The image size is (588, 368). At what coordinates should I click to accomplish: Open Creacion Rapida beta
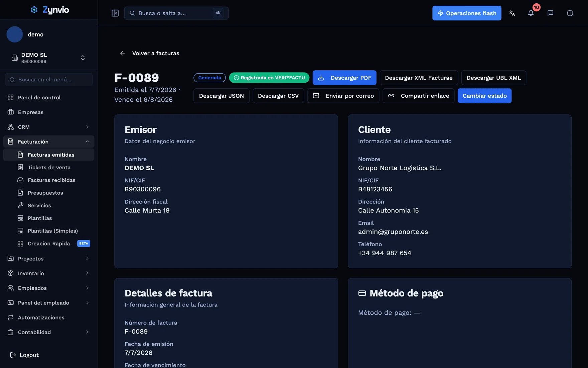pyautogui.click(x=49, y=244)
